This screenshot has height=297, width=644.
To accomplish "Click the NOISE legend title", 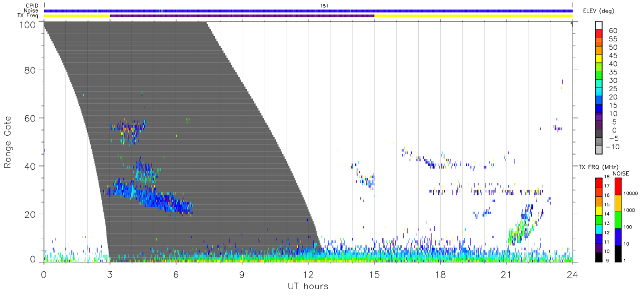I will (x=620, y=173).
